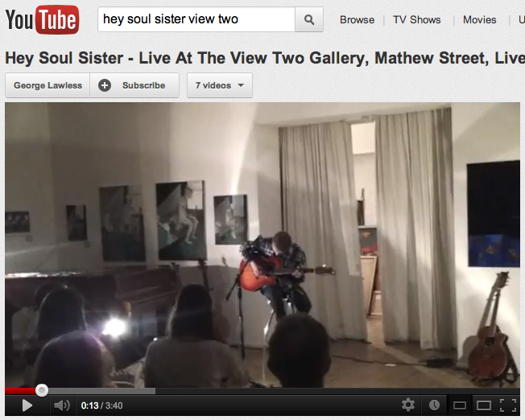Enter fullscreen mode icon
Image resolution: width=525 pixels, height=420 pixels.
[x=508, y=406]
